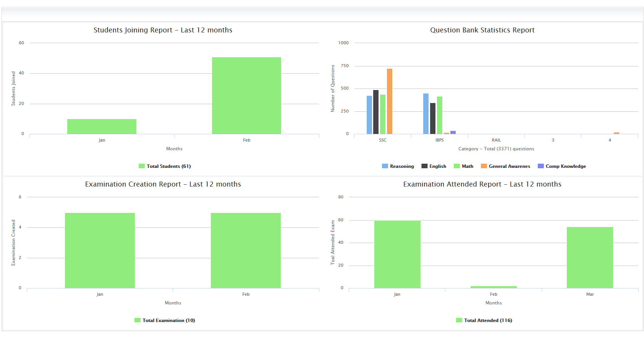Click the Number of Questions y-axis title
The height and width of the screenshot is (343, 644).
[x=333, y=89]
